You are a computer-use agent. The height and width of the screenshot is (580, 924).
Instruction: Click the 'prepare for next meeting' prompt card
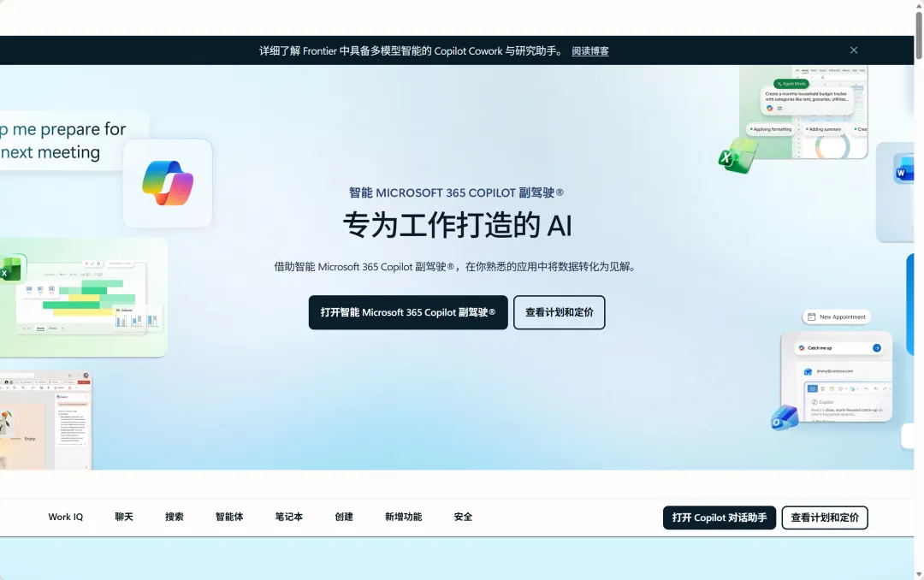click(x=74, y=141)
